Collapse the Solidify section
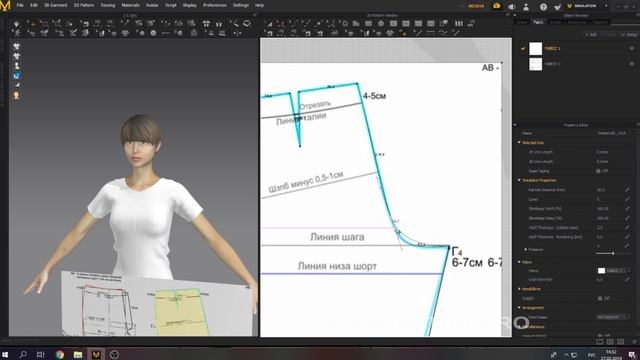640x360 pixels. 519,289
